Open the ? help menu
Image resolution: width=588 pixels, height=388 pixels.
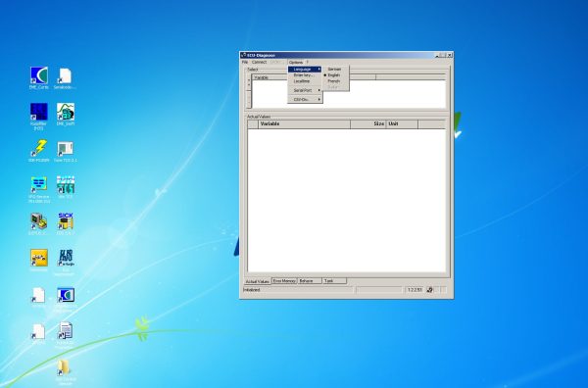click(307, 63)
